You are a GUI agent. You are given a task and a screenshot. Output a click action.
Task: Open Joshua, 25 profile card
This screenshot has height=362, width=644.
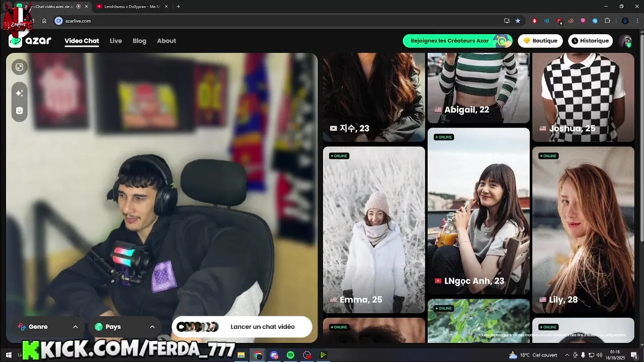pos(583,98)
